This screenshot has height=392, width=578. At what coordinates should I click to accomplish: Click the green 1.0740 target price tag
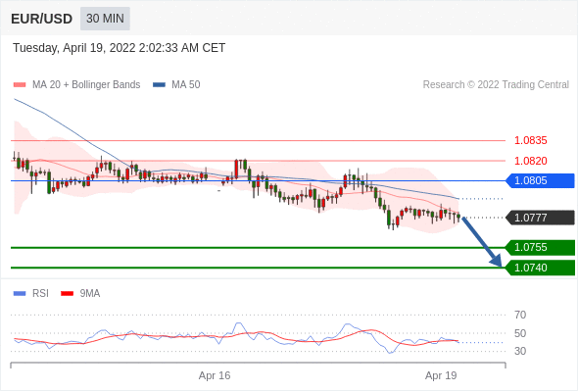(541, 268)
